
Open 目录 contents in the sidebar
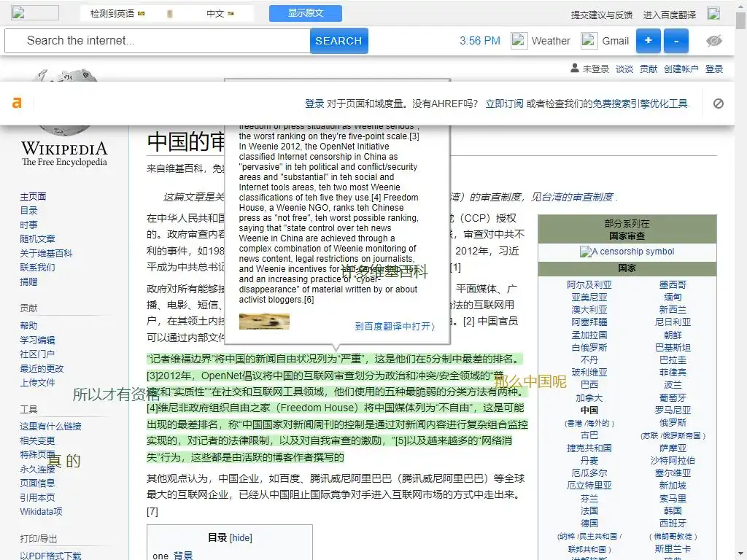(x=28, y=211)
